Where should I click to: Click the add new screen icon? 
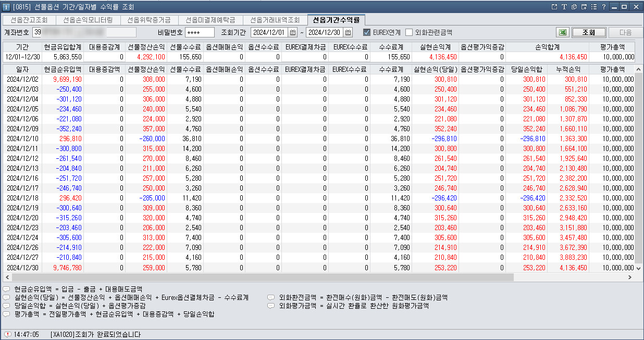click(584, 7)
